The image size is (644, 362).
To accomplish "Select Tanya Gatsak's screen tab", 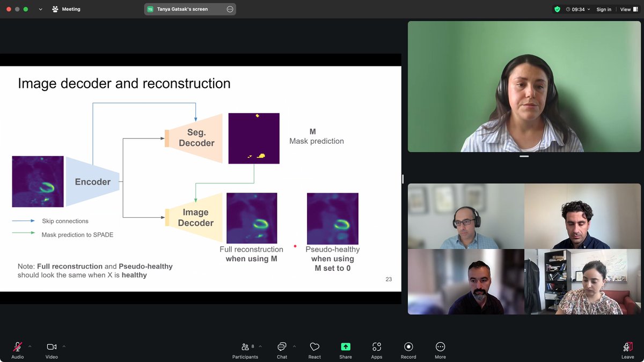I will coord(190,9).
